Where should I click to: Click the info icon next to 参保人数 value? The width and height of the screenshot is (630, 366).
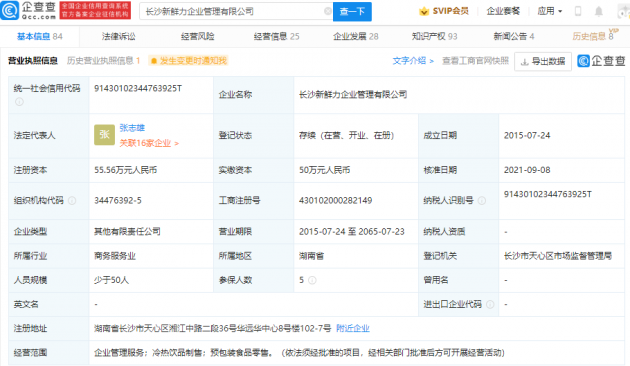[x=312, y=280]
